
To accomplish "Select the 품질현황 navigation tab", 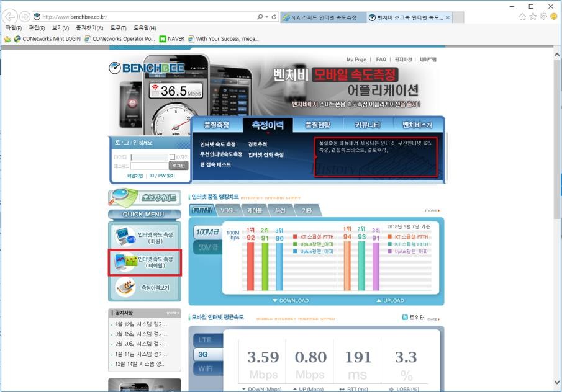I will point(318,125).
